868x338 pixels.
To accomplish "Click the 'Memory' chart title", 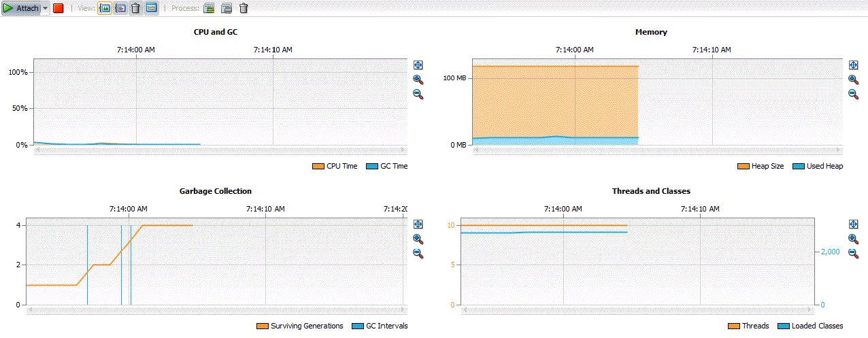I will pyautogui.click(x=651, y=32).
